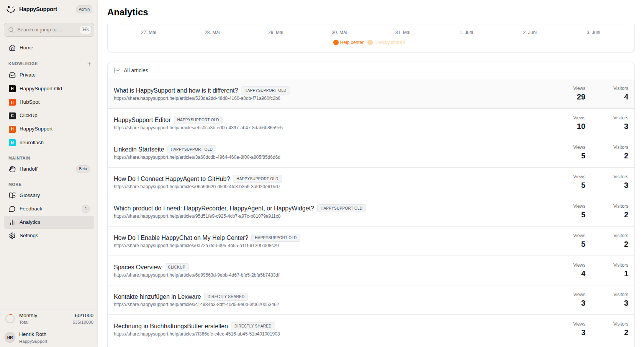This screenshot has height=347, width=644.
Task: Click the CLICKUP tag on Spaces Overview
Action: pos(177,267)
